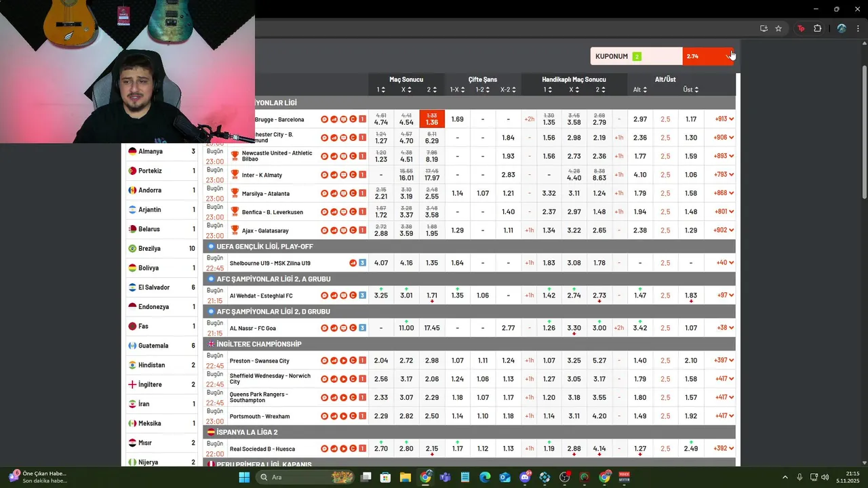Open the news widget Öne Çıkan Haber
Screen dimensions: 868x488
(37, 477)
